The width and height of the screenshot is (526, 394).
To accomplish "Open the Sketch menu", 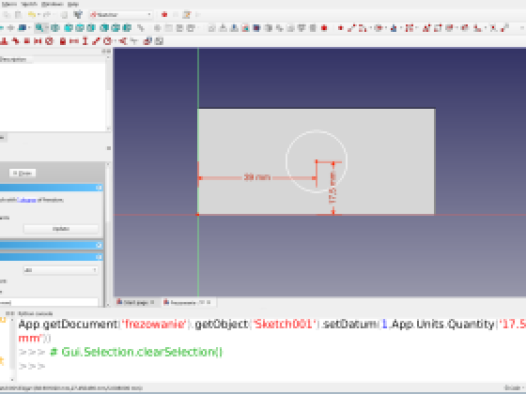I will click(x=30, y=4).
